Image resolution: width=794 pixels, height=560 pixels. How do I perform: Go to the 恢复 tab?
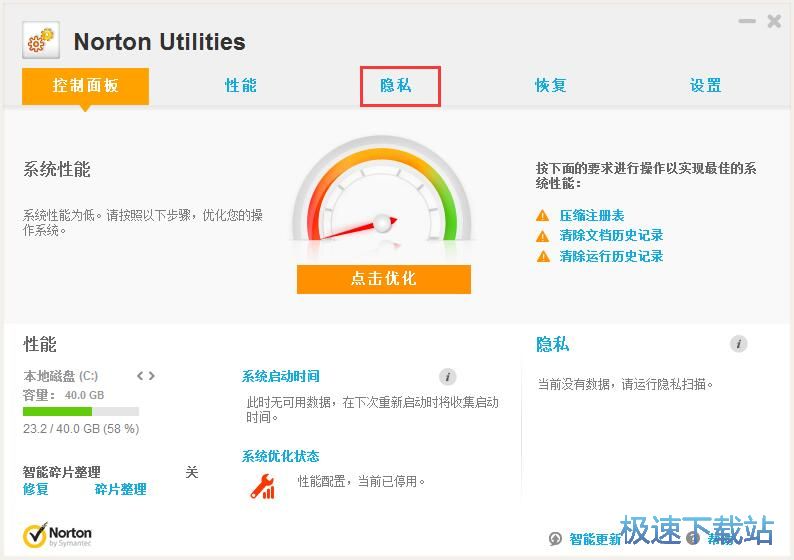tap(551, 86)
